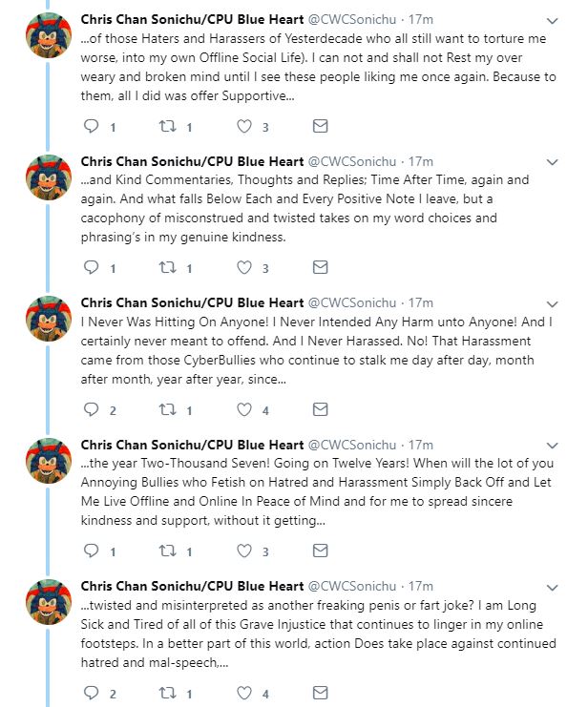Image resolution: width=588 pixels, height=707 pixels.
Task: Retweet the tweet ending 'offer Supportive...'
Action: point(167,126)
